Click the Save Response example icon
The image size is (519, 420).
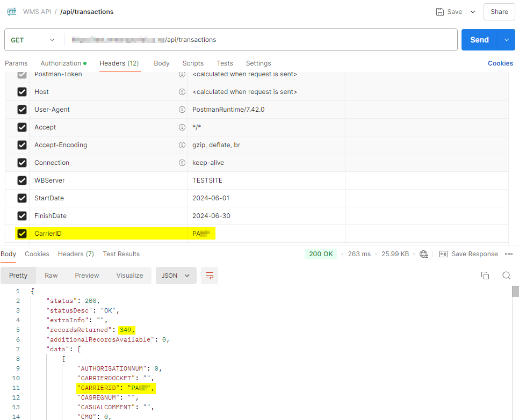(444, 254)
